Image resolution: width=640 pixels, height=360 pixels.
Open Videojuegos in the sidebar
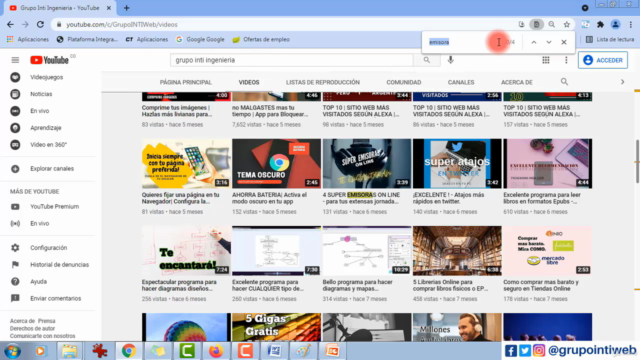[x=48, y=77]
